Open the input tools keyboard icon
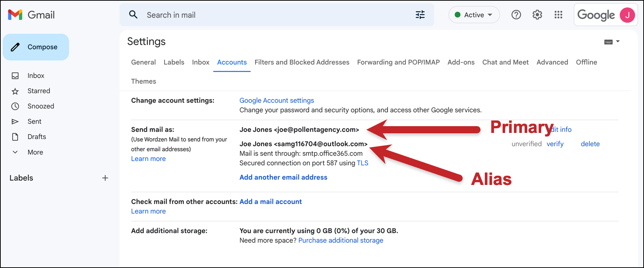 [x=608, y=42]
